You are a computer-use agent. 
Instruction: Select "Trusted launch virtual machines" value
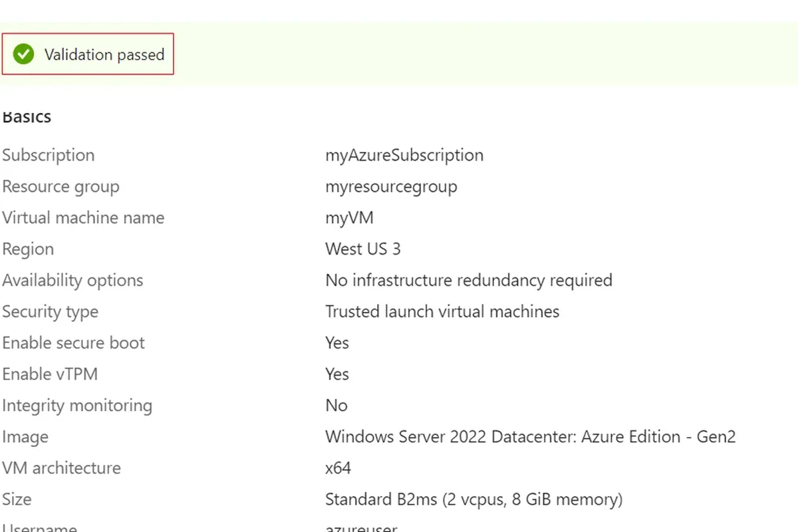click(442, 311)
